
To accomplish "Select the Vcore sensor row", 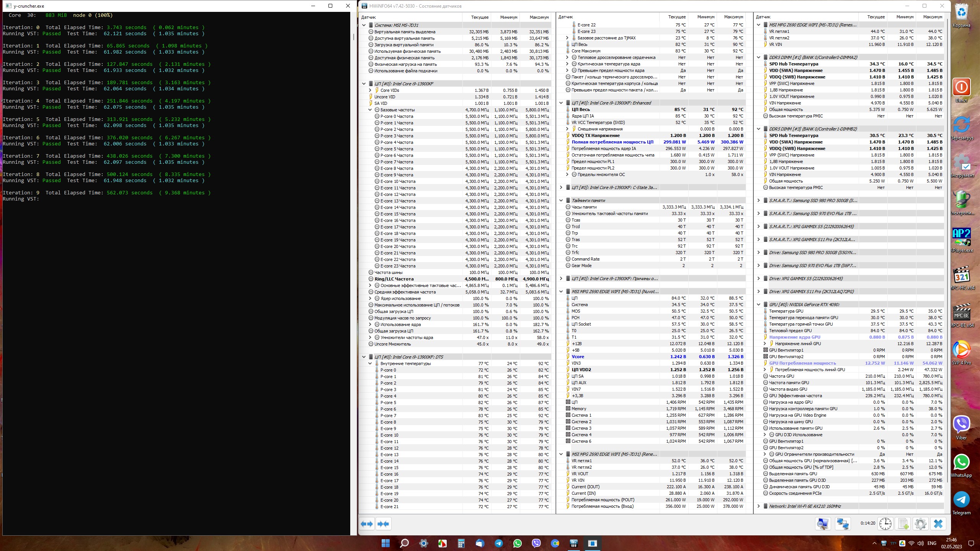I will [x=578, y=357].
